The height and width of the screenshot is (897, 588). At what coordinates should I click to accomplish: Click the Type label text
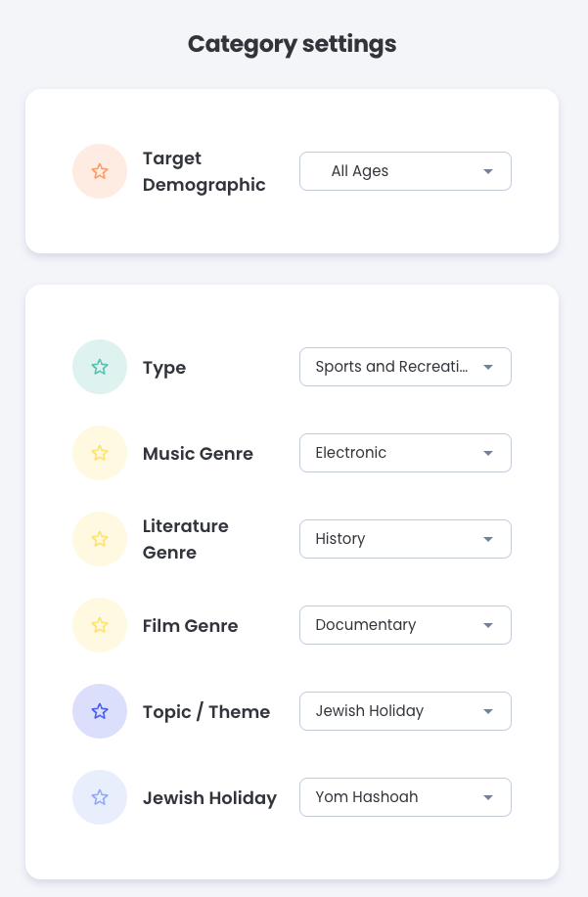pos(163,367)
